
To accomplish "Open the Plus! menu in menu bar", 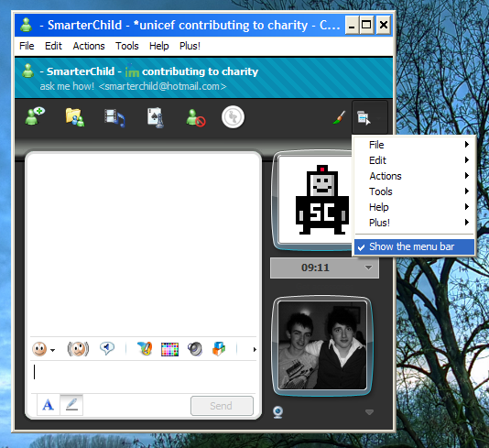I will (190, 46).
